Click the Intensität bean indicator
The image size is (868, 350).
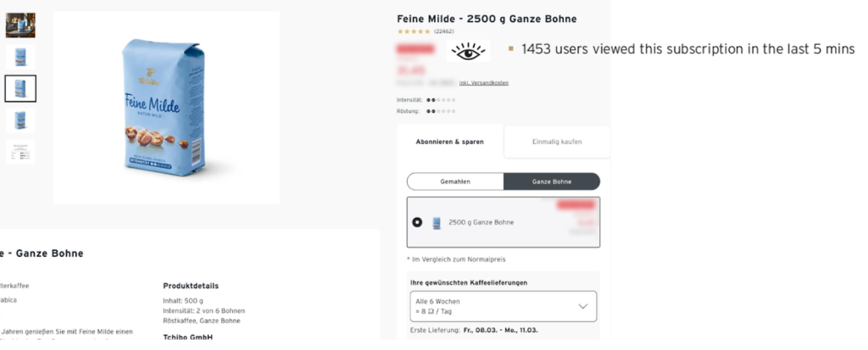point(441,100)
